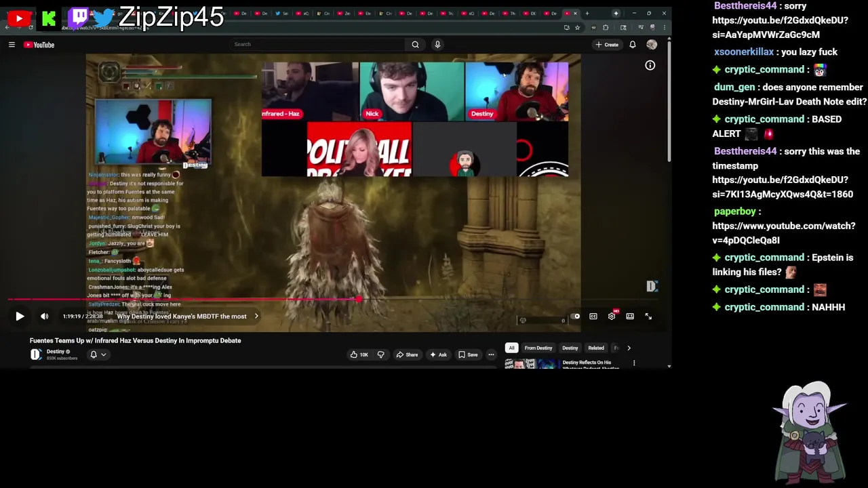Click the Share button
This screenshot has height=488, width=868.
point(407,354)
